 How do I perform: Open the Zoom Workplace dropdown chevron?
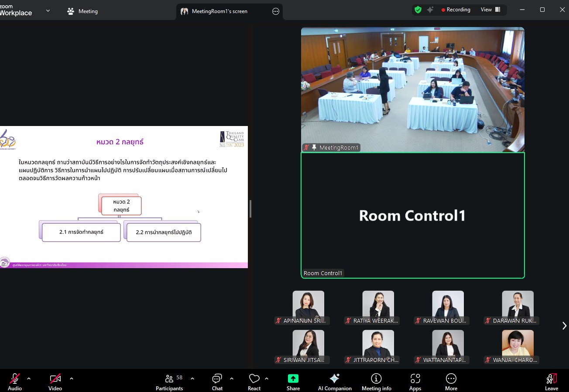(48, 11)
